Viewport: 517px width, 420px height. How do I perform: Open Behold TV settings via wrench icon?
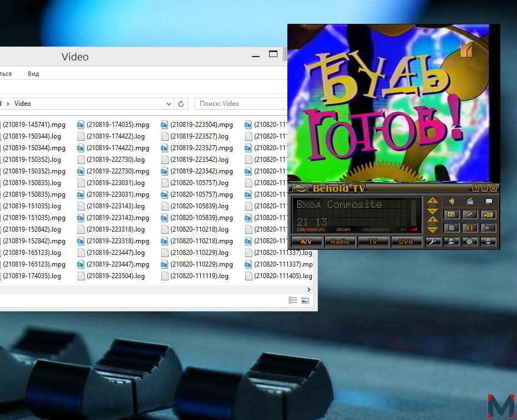point(433,242)
